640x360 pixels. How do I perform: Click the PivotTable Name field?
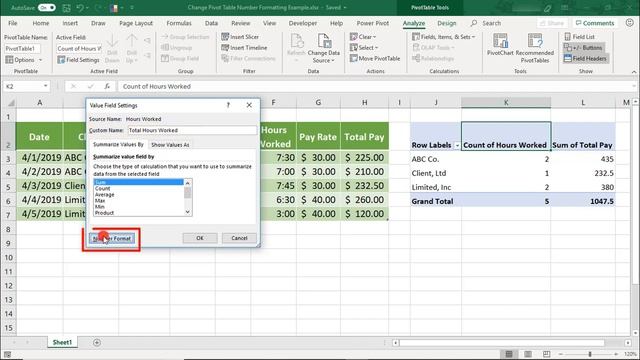click(x=22, y=49)
